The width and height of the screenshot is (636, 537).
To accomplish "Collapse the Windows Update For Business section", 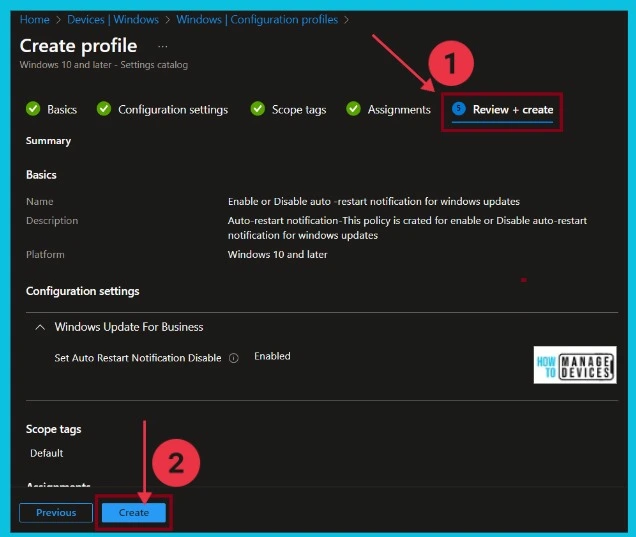I will pyautogui.click(x=40, y=327).
